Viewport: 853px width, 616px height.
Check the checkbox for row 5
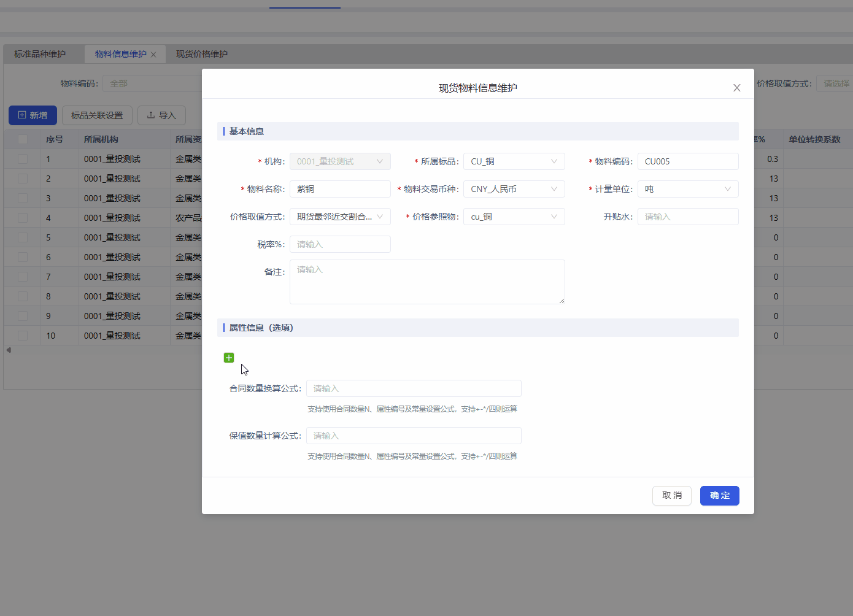pyautogui.click(x=23, y=237)
